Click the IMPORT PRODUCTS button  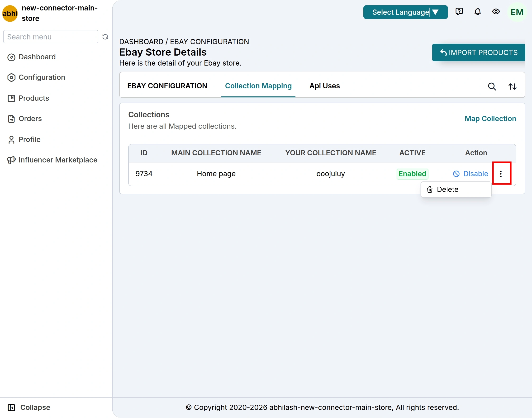479,52
